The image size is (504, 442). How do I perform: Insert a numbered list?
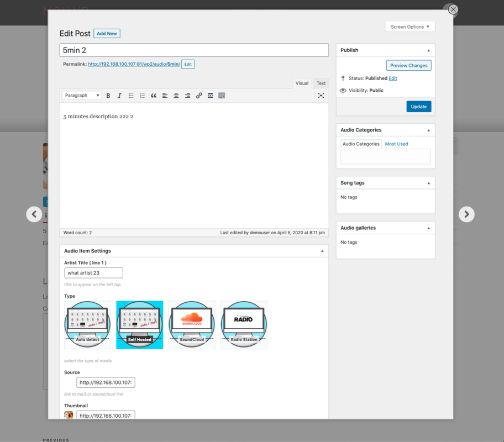(x=142, y=96)
